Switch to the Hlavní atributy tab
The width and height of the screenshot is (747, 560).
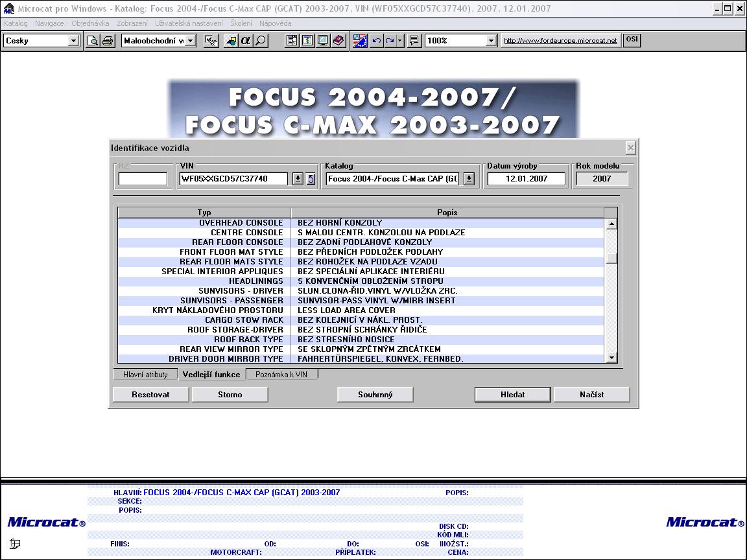145,374
